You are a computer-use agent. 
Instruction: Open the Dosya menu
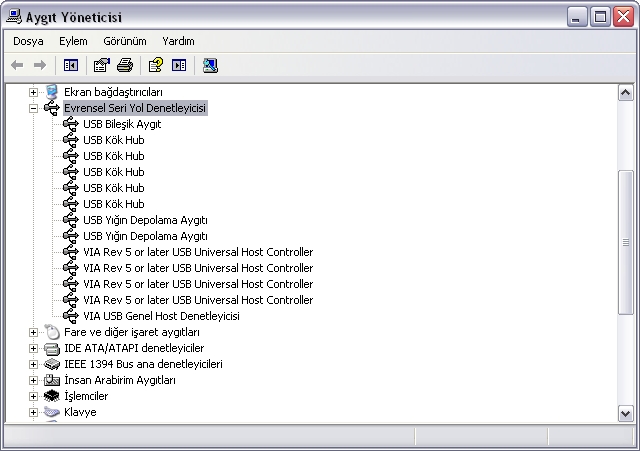pos(28,41)
